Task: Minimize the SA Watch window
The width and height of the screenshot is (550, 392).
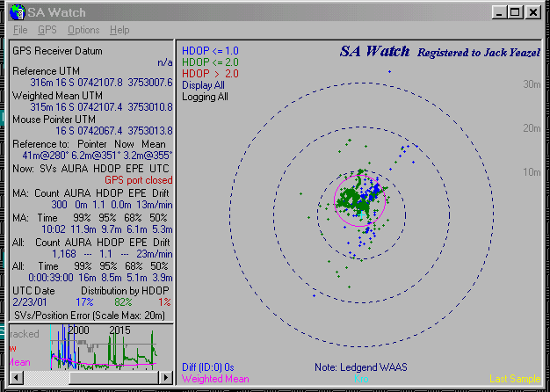Action: tap(500, 12)
